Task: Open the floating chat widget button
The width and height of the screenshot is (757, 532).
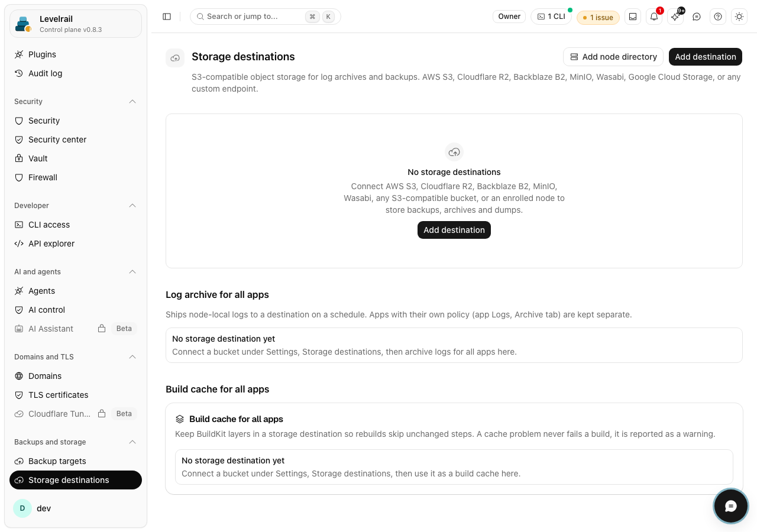Action: pos(731,506)
